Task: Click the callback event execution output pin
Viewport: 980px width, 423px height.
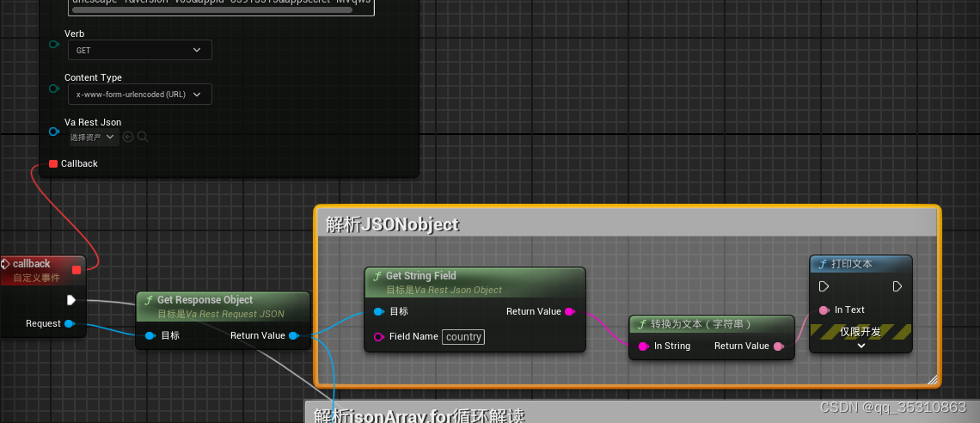Action: click(71, 301)
